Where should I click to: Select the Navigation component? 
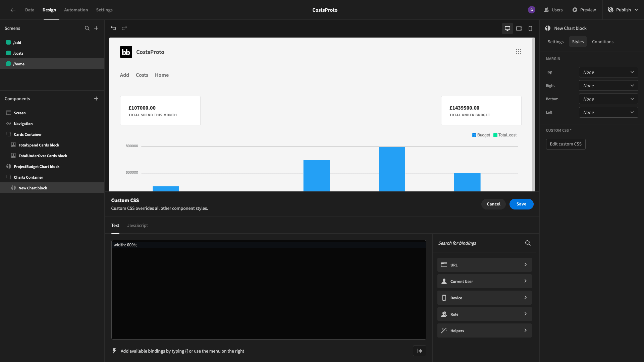click(52, 123)
